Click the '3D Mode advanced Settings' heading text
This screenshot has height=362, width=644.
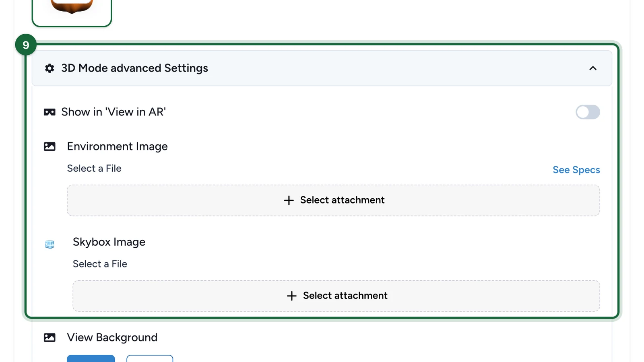(x=134, y=68)
